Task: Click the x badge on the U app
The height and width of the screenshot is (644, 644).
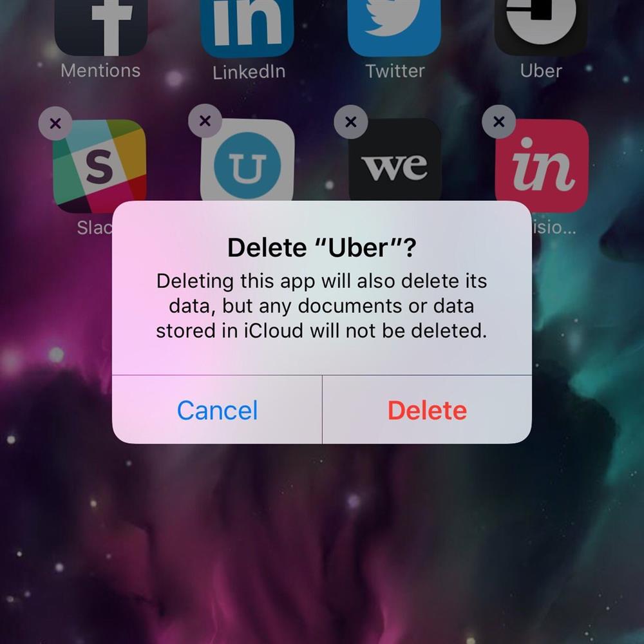Action: point(205,121)
